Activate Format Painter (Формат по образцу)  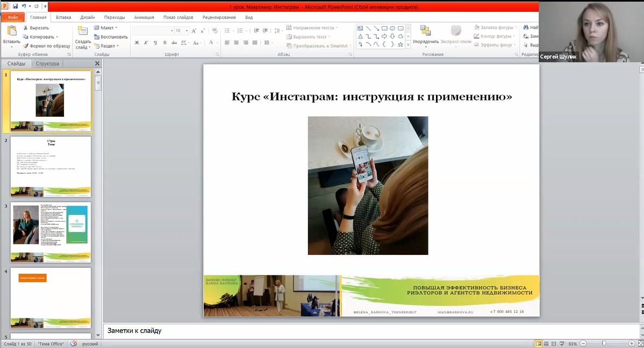pyautogui.click(x=46, y=46)
